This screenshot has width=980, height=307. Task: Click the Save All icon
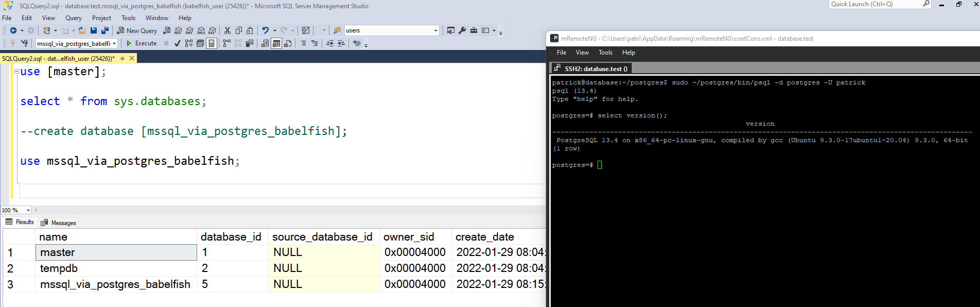[105, 30]
